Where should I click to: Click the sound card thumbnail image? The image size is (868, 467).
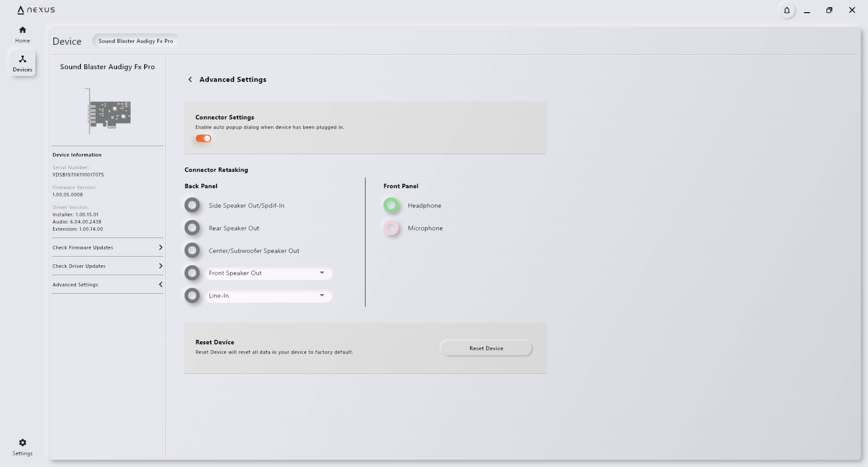click(x=108, y=111)
